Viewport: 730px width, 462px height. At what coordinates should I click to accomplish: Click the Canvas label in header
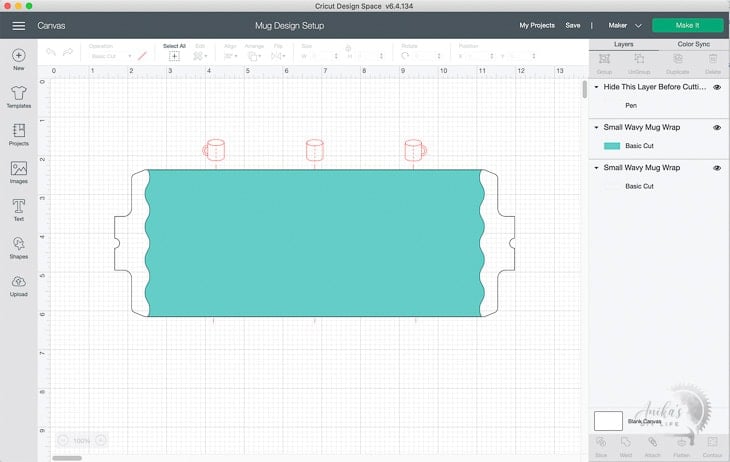tap(51, 26)
